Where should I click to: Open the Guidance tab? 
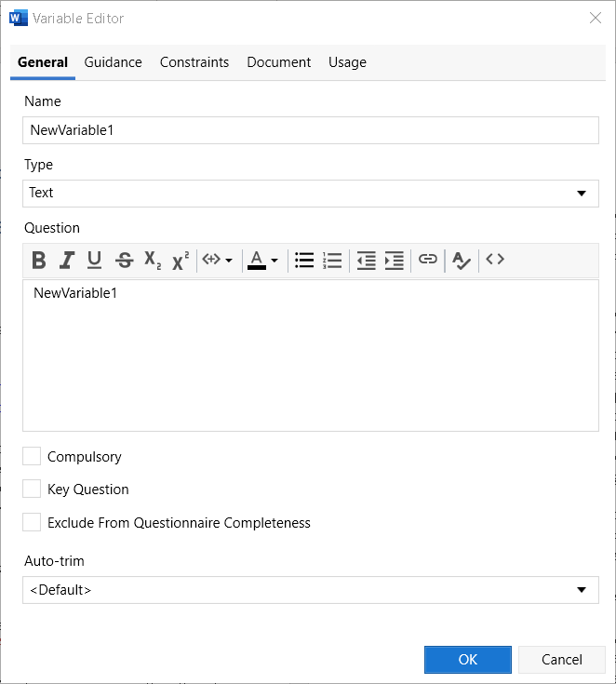tap(113, 62)
